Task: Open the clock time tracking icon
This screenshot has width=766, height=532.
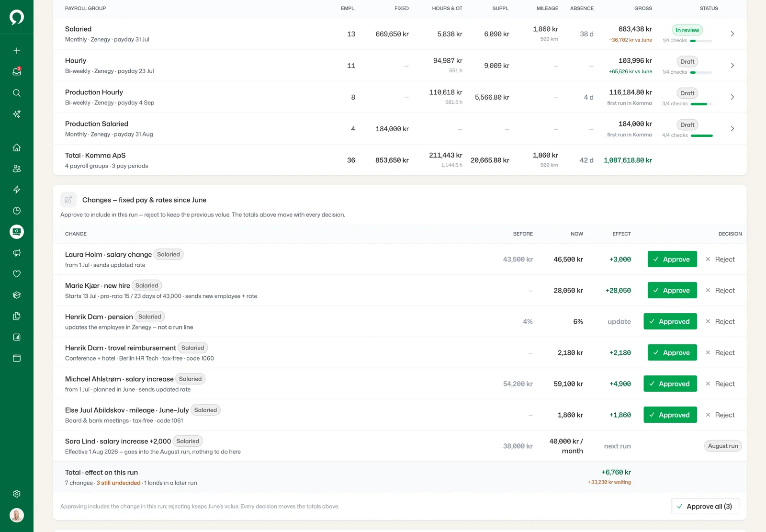Action: [x=17, y=211]
